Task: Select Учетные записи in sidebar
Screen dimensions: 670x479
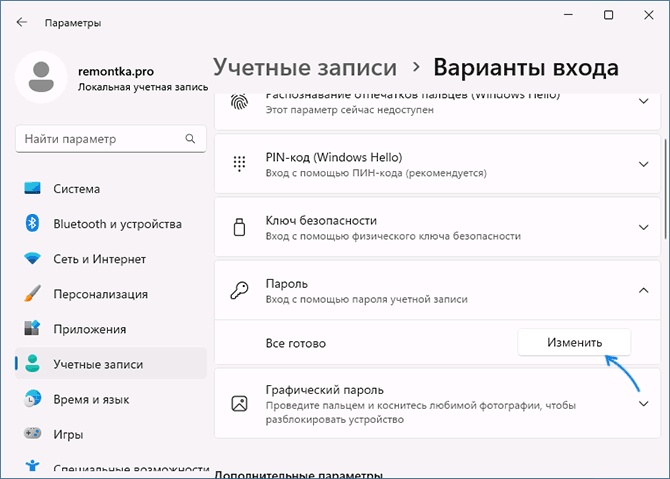Action: tap(111, 364)
